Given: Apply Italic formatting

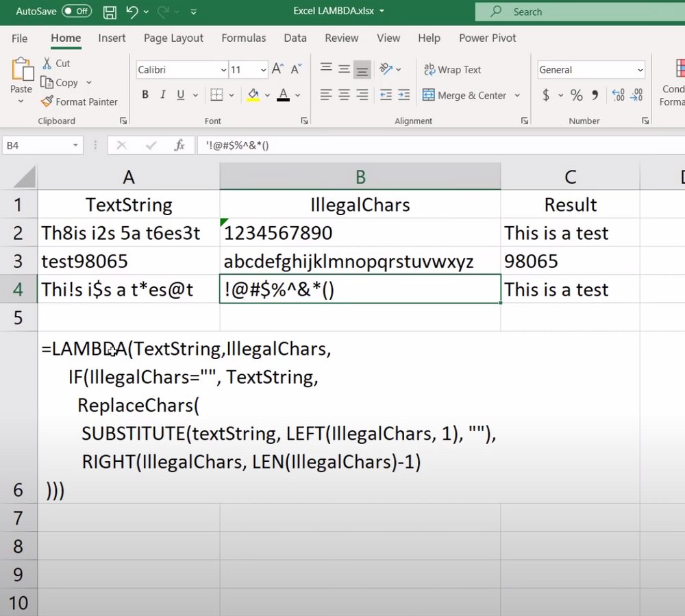Looking at the screenshot, I should click(x=163, y=95).
